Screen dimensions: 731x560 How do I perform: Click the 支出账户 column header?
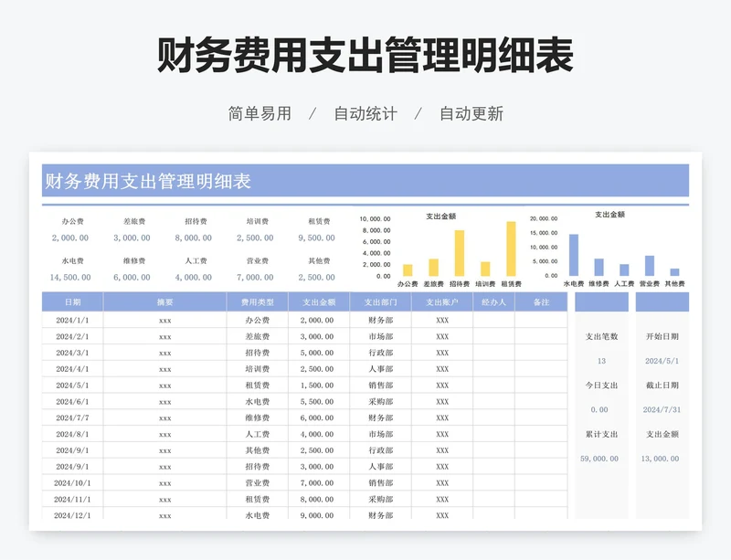442,302
